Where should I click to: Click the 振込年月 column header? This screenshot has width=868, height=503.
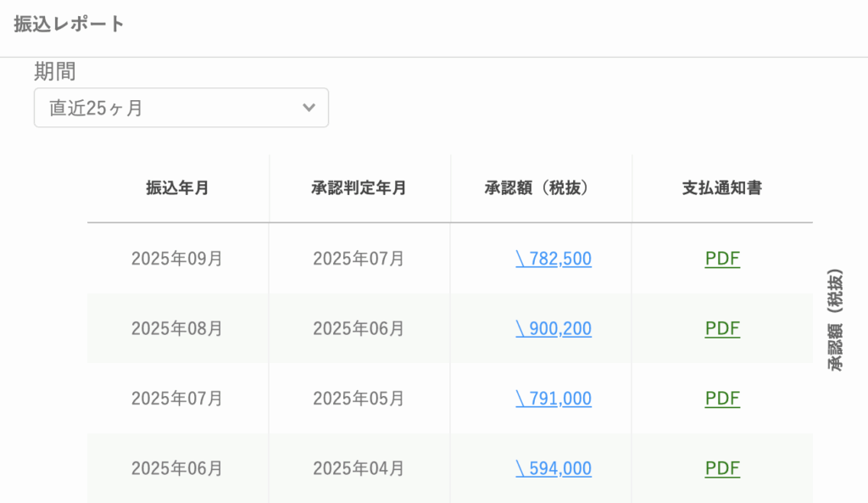[x=177, y=187]
